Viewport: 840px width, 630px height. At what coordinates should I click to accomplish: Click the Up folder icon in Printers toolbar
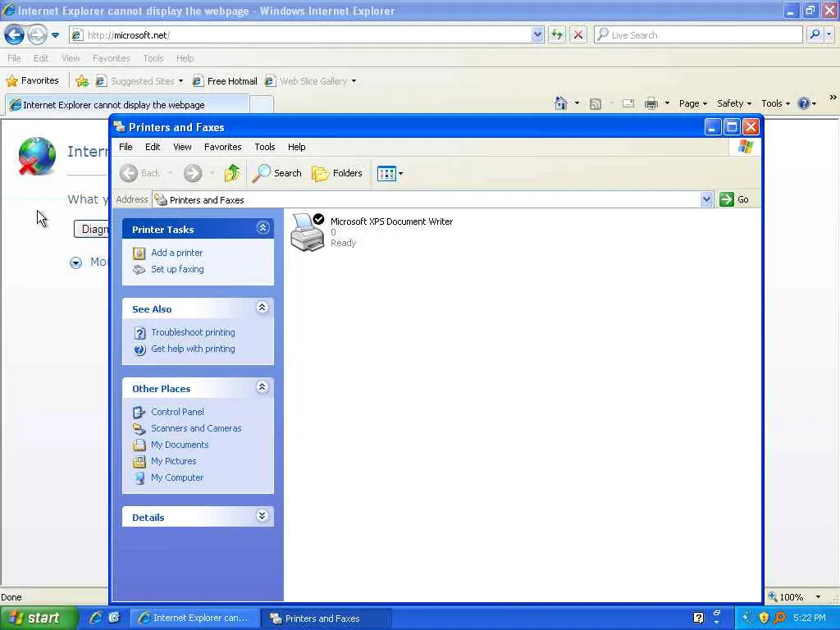232,173
